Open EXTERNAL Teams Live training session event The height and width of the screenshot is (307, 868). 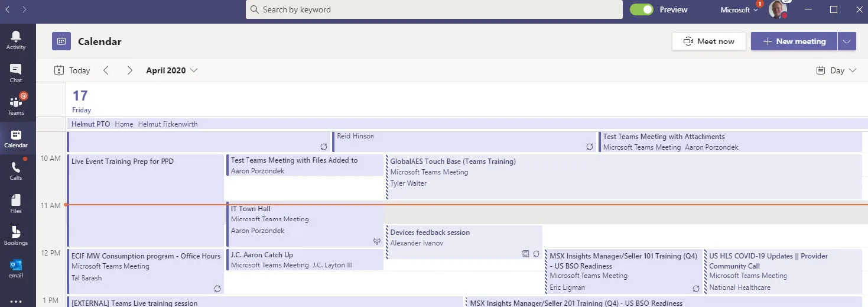(x=265, y=302)
